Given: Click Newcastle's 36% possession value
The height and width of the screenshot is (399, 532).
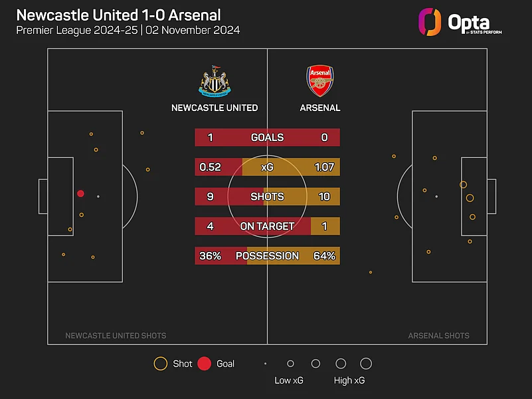Looking at the screenshot, I should tap(210, 256).
